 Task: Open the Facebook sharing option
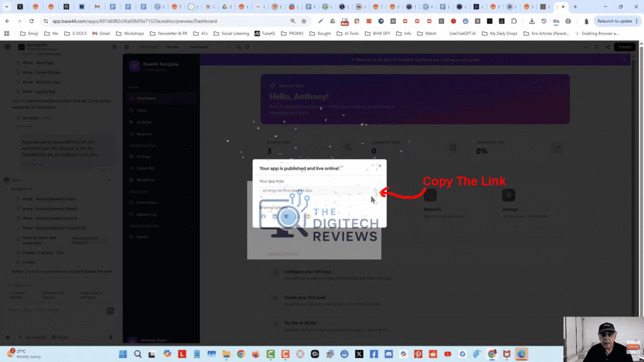click(264, 216)
